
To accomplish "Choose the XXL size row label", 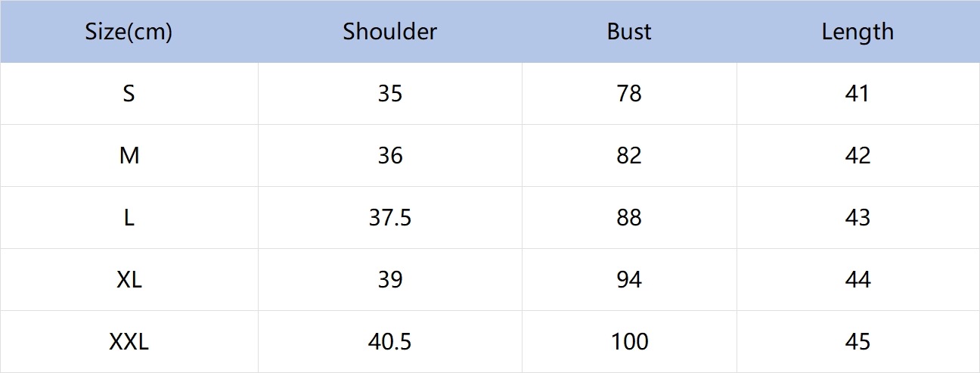I will pyautogui.click(x=129, y=342).
